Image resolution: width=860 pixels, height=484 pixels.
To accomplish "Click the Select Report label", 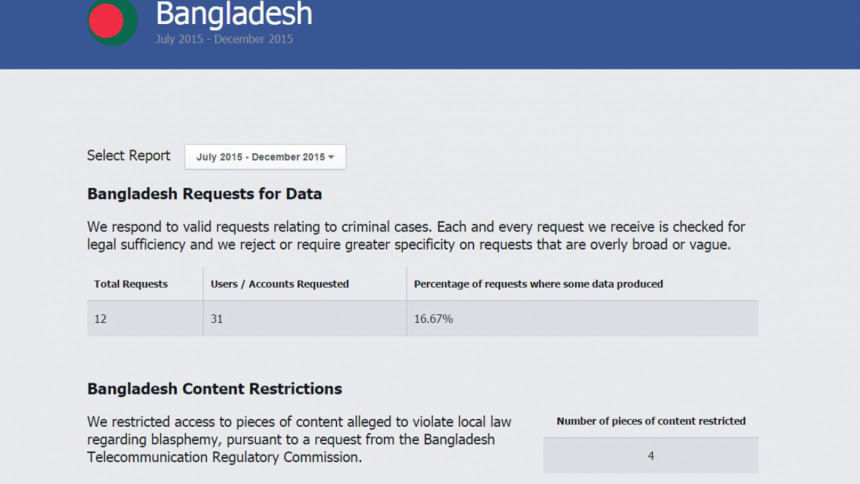I will (x=128, y=156).
